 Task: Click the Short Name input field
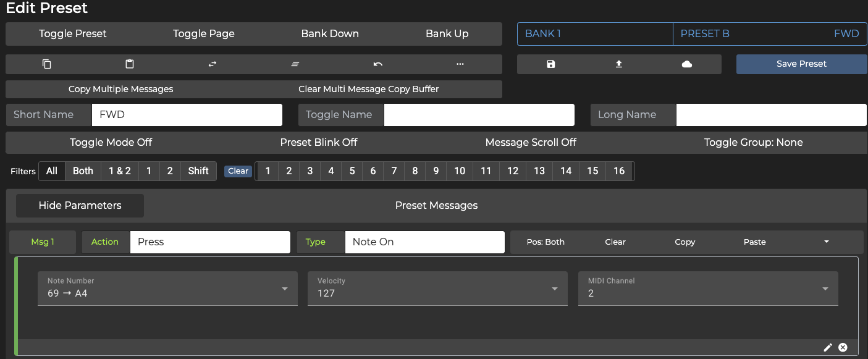tap(187, 115)
